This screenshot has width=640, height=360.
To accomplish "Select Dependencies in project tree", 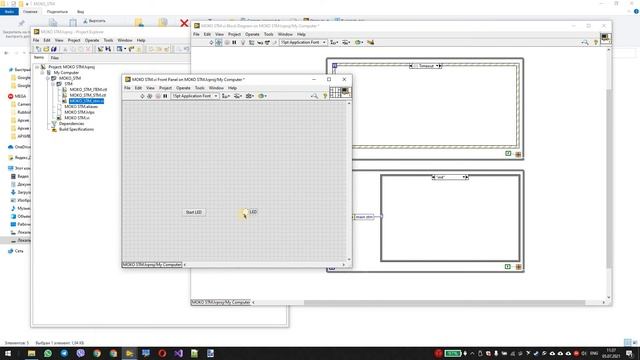I will (x=71, y=124).
